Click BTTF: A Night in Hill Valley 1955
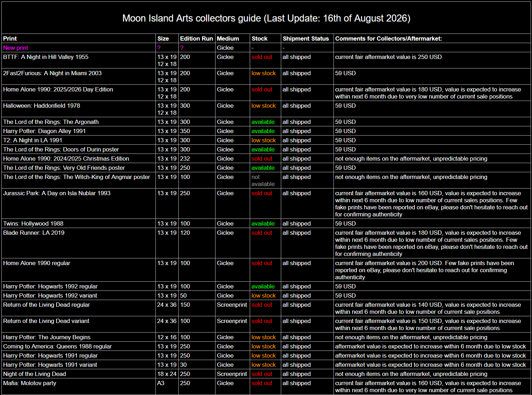532x395 pixels. click(x=46, y=57)
